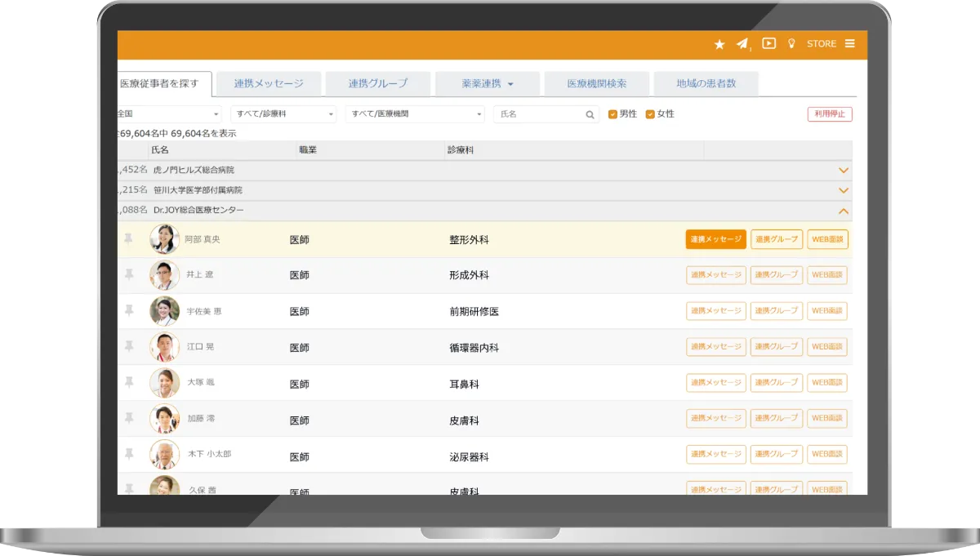Pin 江口 晃 with the pushpin icon
This screenshot has height=556, width=980.
click(x=128, y=347)
